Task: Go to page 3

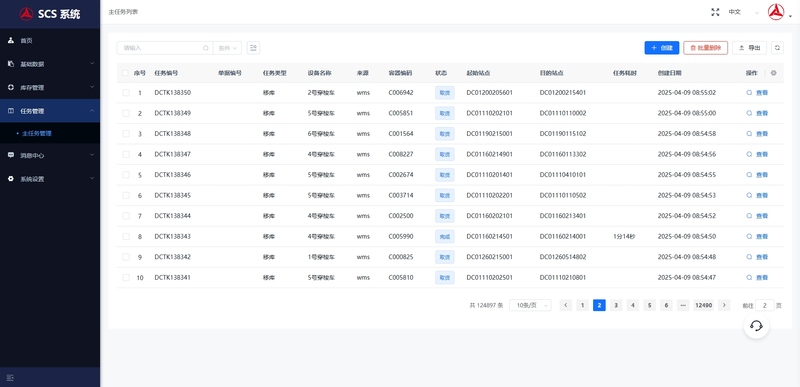Action: [x=616, y=305]
